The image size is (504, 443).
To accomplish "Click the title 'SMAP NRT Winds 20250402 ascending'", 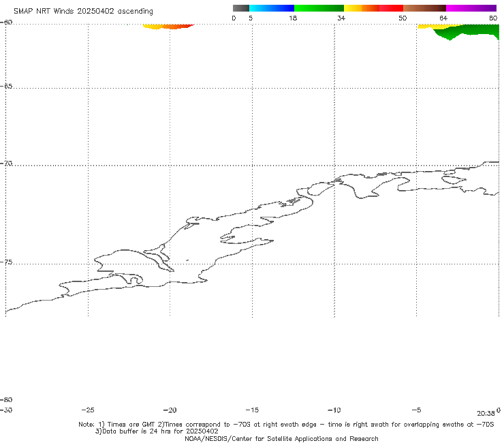I will [x=83, y=11].
